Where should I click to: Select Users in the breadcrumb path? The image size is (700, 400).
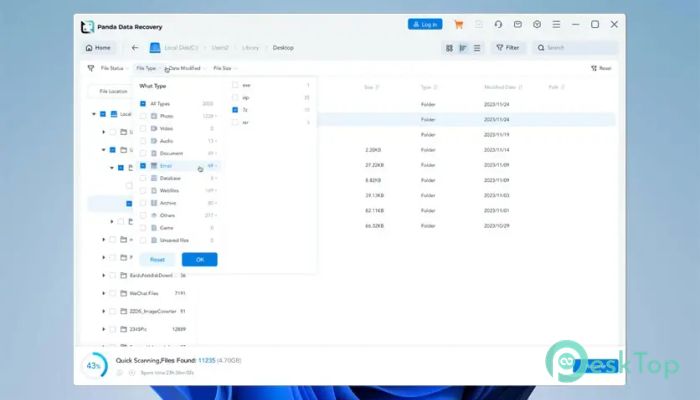(220, 48)
